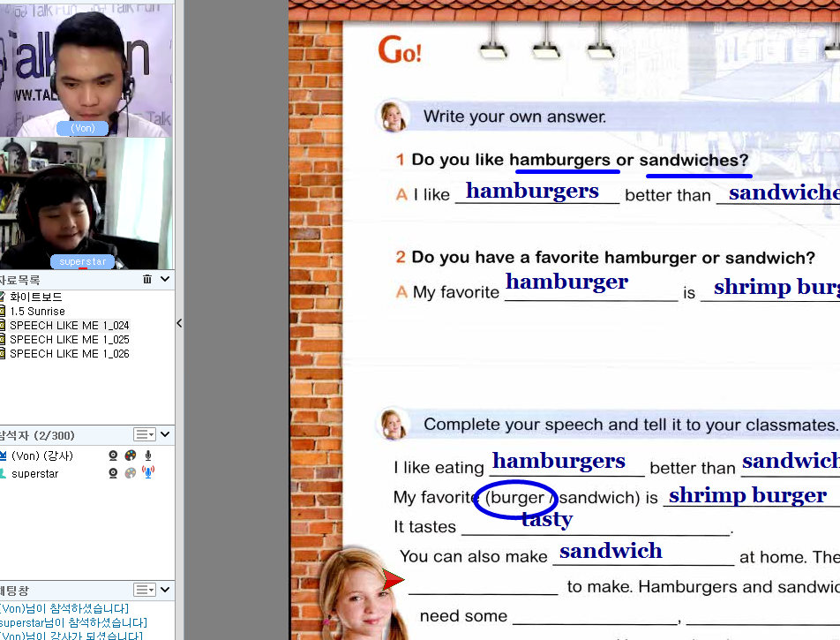Click superstar's student video thumbnail
The image size is (840, 640).
click(86, 204)
